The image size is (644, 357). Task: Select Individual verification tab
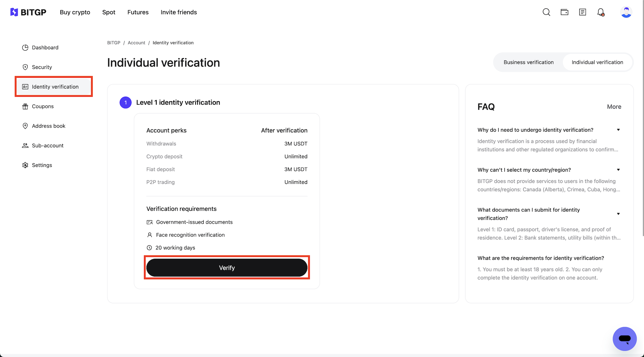pos(597,62)
